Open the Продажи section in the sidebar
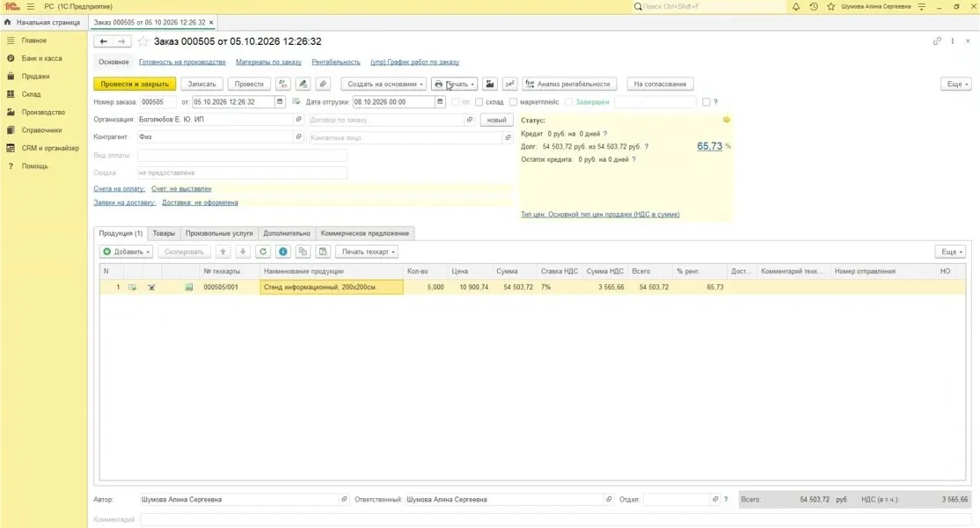 coord(35,77)
